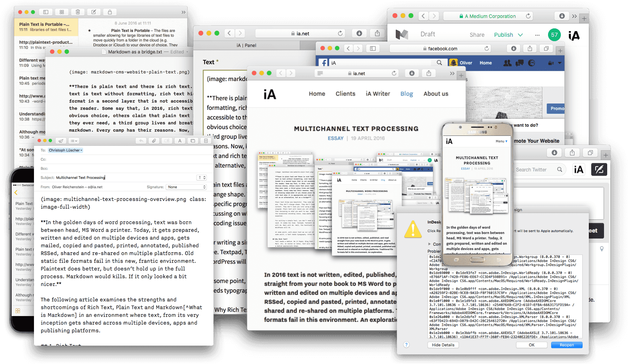Click lock note icon in Notes toolbar

pos(110,12)
